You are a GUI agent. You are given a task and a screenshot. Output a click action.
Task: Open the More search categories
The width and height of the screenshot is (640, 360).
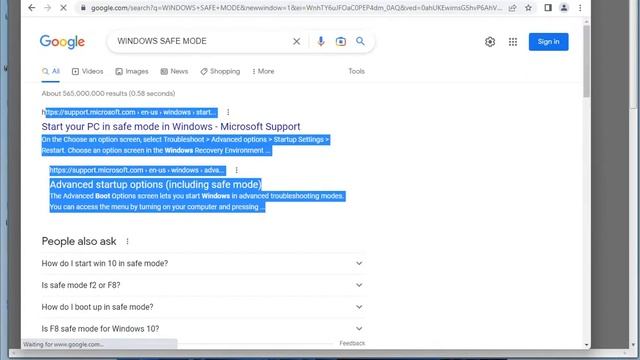[x=263, y=71]
